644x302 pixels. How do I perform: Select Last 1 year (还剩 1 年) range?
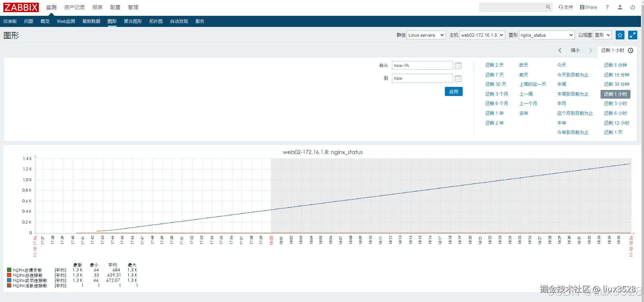[x=494, y=113]
